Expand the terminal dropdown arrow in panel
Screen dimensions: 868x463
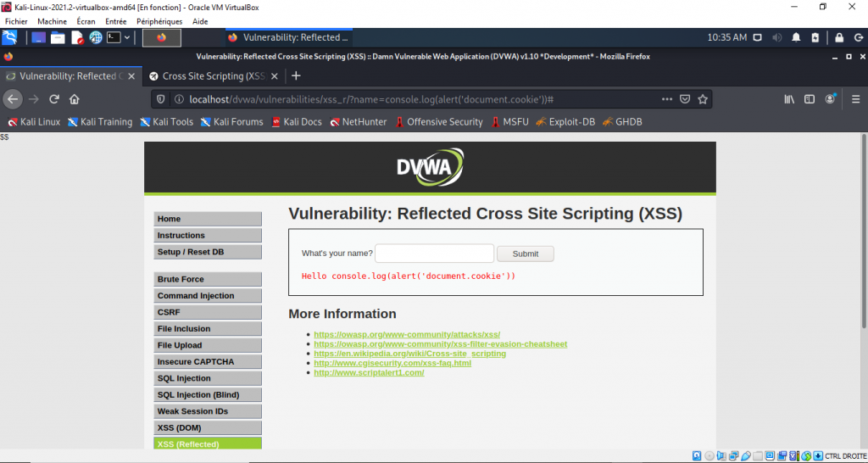[127, 37]
